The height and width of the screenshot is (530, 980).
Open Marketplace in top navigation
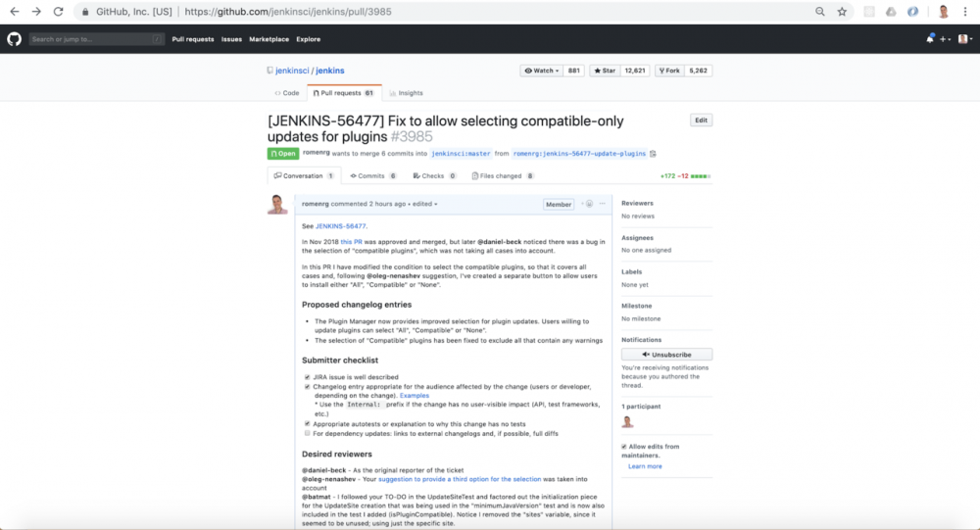point(269,39)
